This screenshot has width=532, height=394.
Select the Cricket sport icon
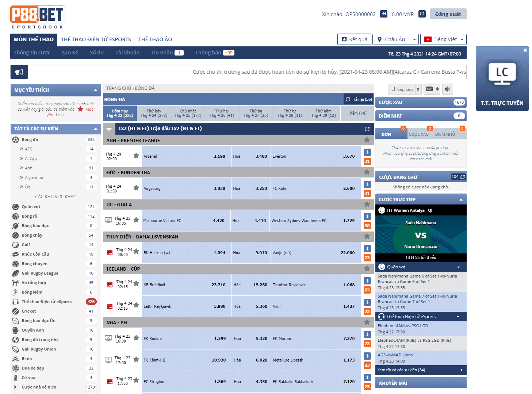click(15, 311)
